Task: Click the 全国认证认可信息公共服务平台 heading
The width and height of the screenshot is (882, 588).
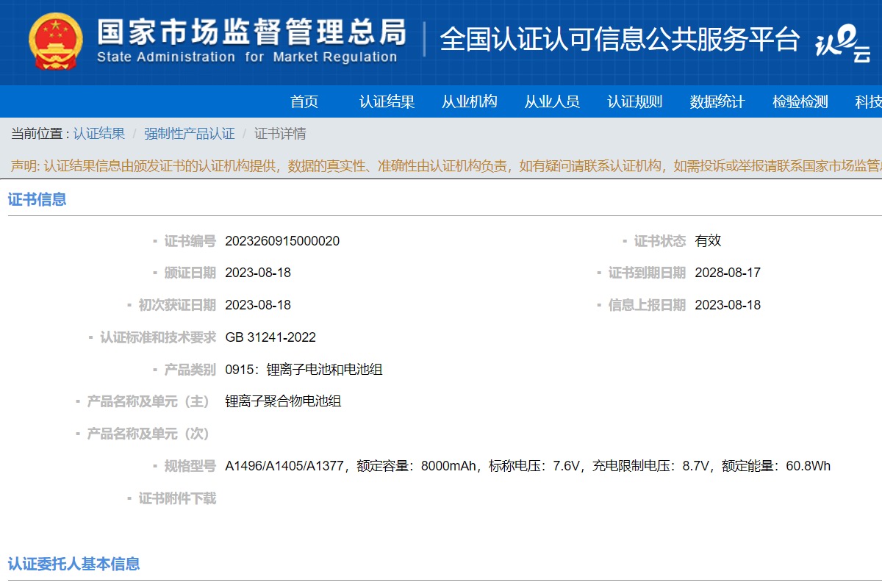Action: tap(620, 39)
